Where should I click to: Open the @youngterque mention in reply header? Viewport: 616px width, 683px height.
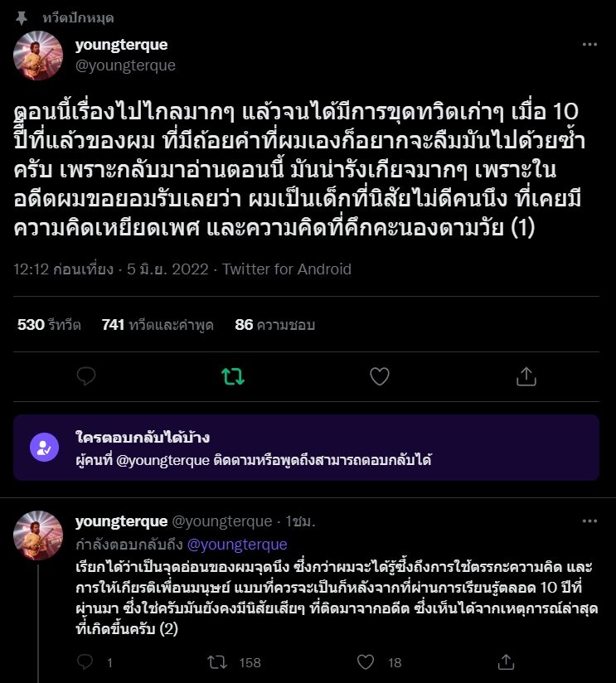point(237,545)
